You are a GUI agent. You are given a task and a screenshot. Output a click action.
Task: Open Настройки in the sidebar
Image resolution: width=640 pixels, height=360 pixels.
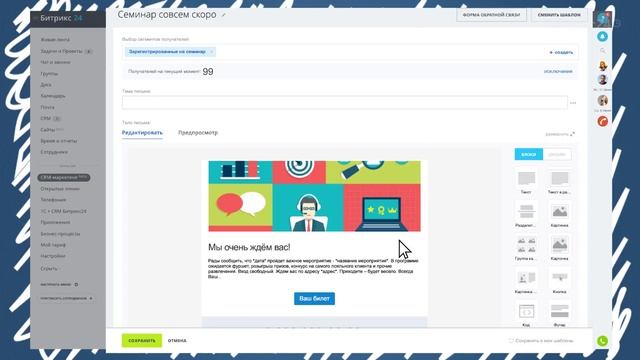53,256
